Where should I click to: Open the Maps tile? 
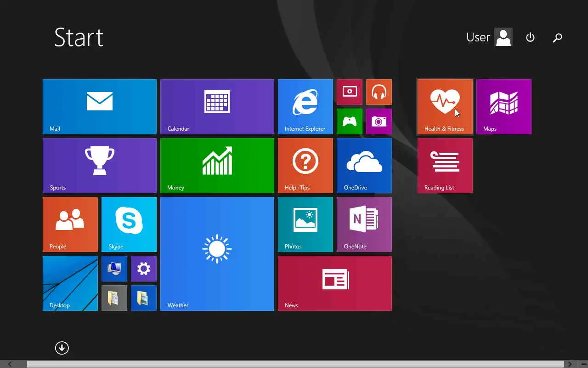click(504, 107)
